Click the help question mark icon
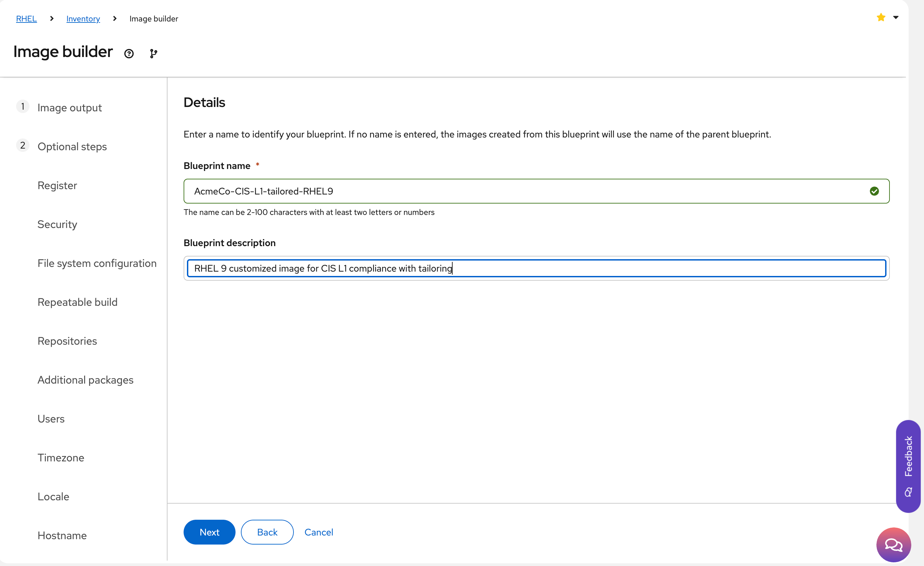The image size is (924, 566). pyautogui.click(x=129, y=54)
